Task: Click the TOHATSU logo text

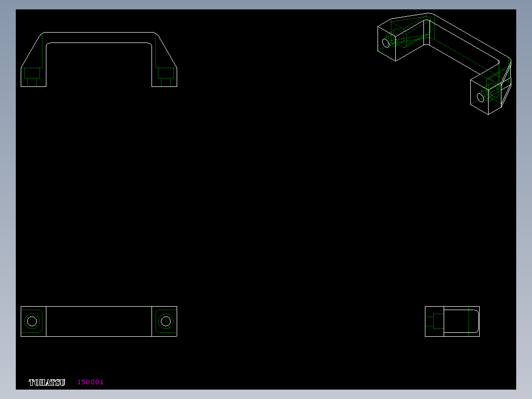Action: coord(47,383)
